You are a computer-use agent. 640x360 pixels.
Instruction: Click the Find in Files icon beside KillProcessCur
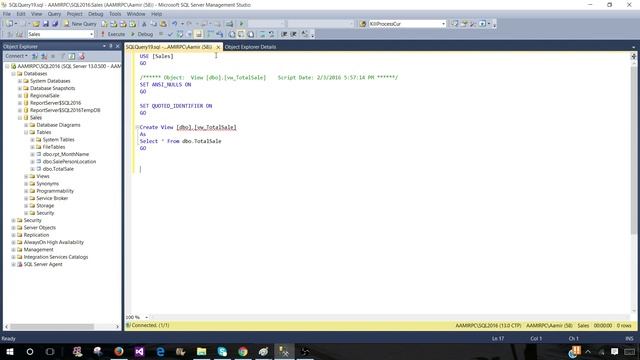(362, 24)
